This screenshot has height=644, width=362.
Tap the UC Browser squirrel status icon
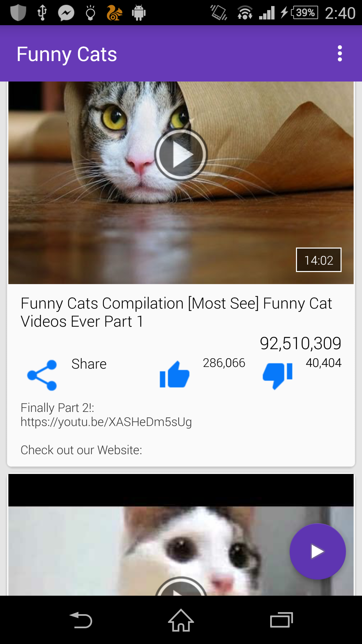tap(114, 13)
